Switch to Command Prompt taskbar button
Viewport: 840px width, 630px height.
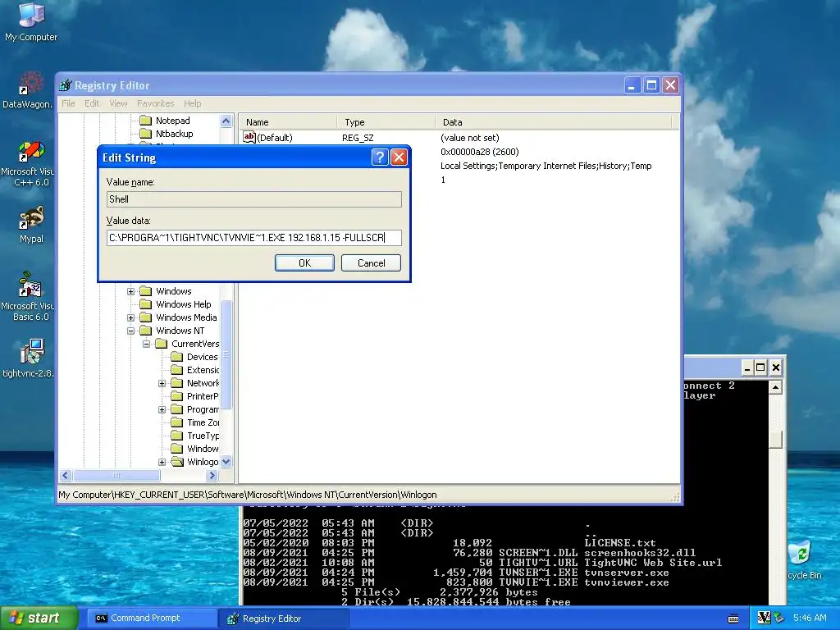(152, 619)
